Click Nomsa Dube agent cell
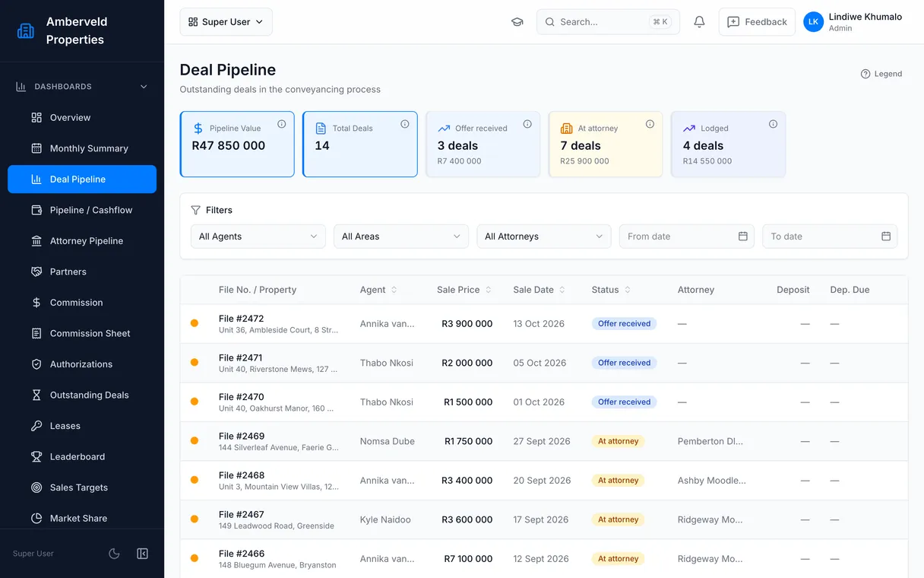Screen dimensions: 924x578 [x=388, y=441]
